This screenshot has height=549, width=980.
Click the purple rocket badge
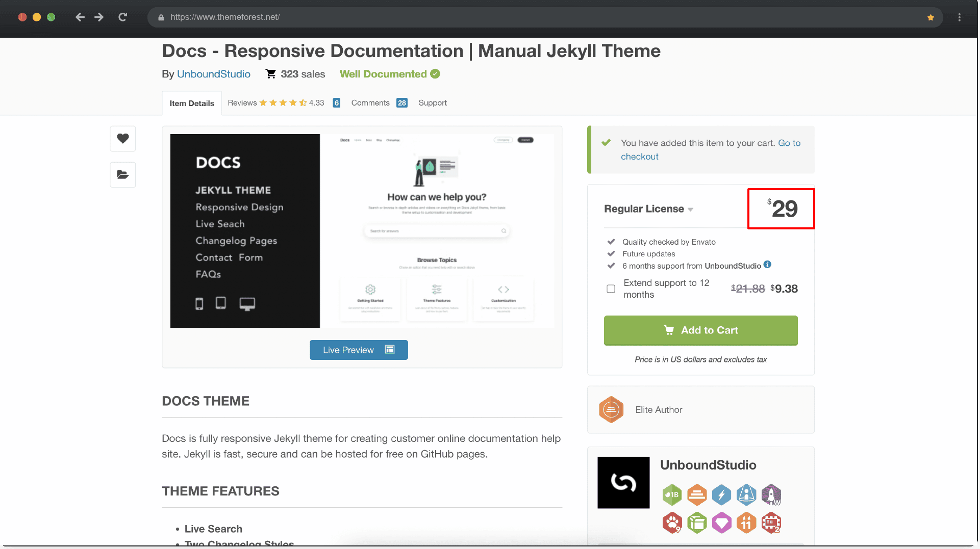(x=771, y=494)
